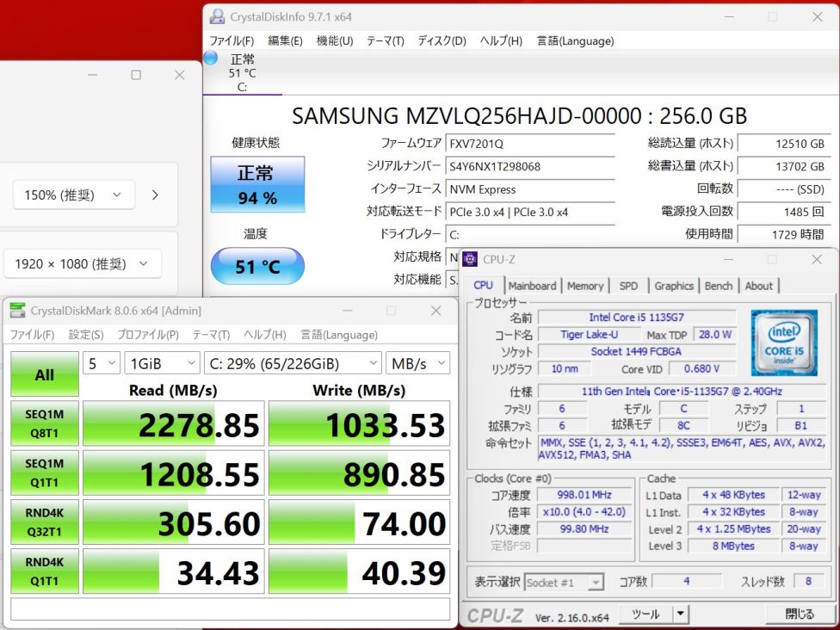Click the CrystalDiskMark title bar icon

[17, 311]
